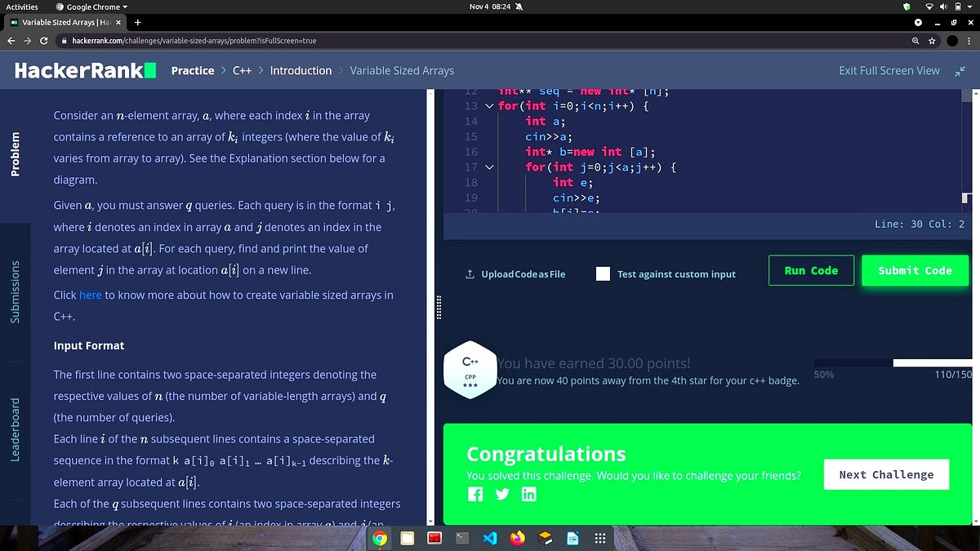This screenshot has height=551, width=980.
Task: Click the site padlock icon
Action: click(65, 40)
